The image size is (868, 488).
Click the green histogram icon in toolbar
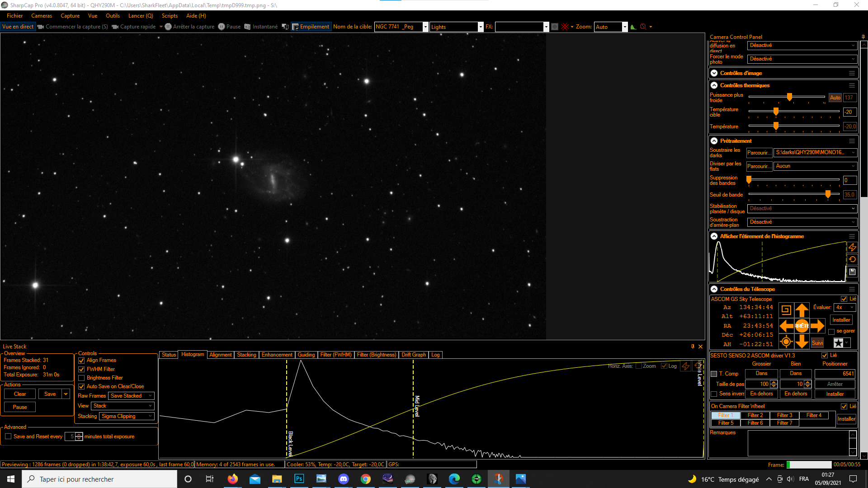click(x=633, y=27)
